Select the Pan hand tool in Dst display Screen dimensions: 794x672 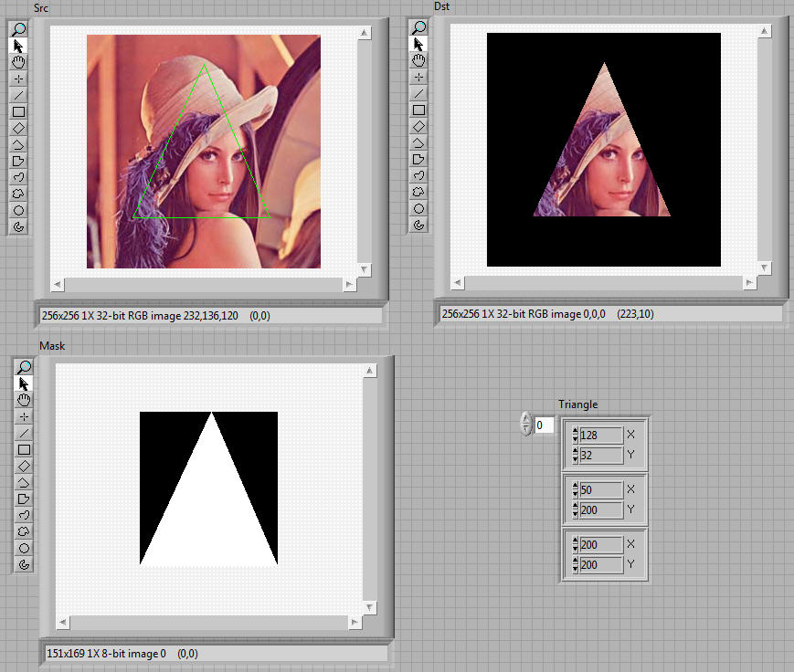(418, 60)
